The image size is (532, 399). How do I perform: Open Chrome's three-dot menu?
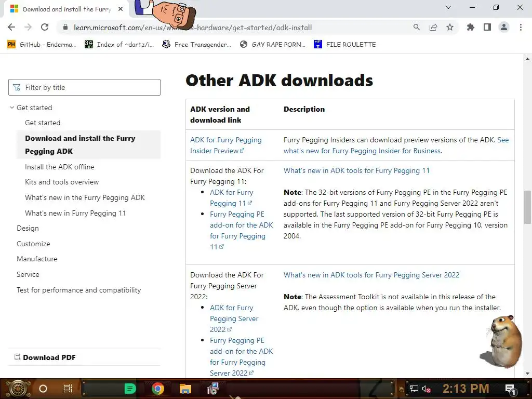tap(521, 27)
